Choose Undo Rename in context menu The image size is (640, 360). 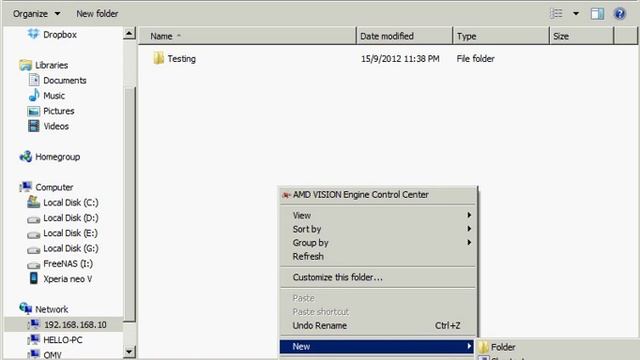click(x=378, y=326)
